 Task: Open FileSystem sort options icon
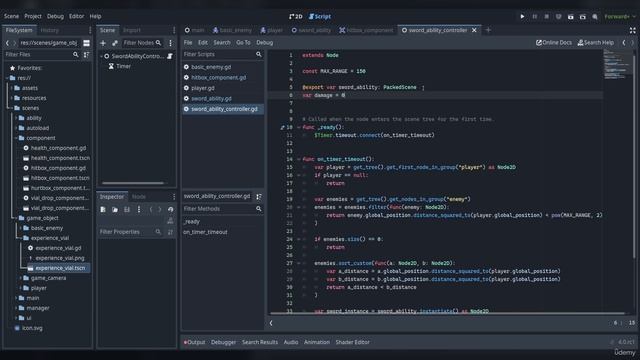tap(87, 54)
